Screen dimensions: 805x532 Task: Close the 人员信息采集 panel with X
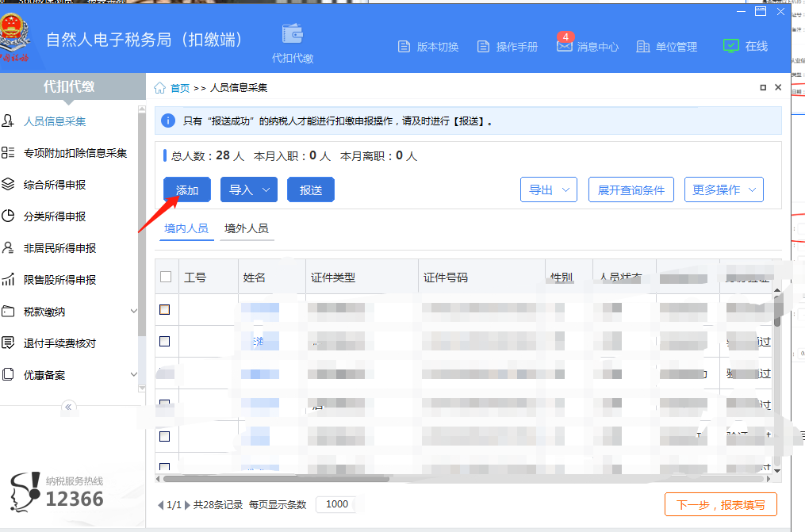click(x=778, y=87)
